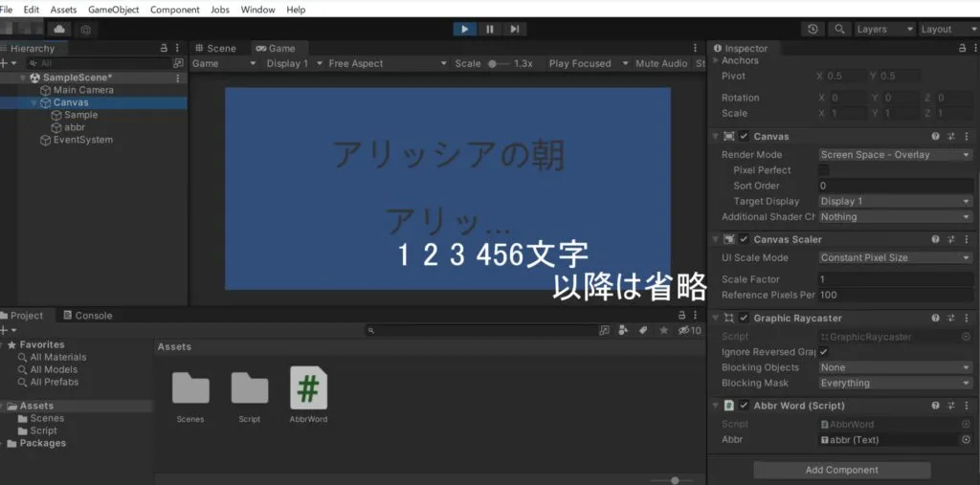
Task: Disable the Abbr Word script checkbox
Action: [744, 406]
